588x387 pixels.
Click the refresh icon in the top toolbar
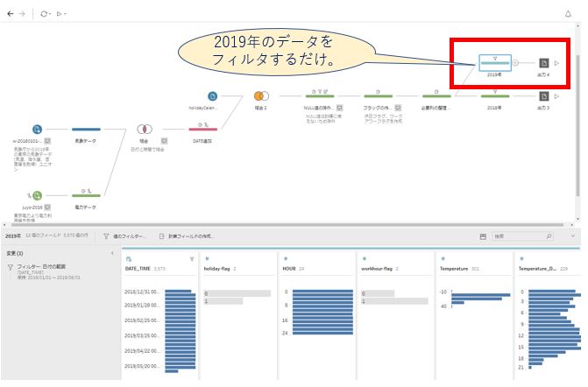pyautogui.click(x=44, y=14)
